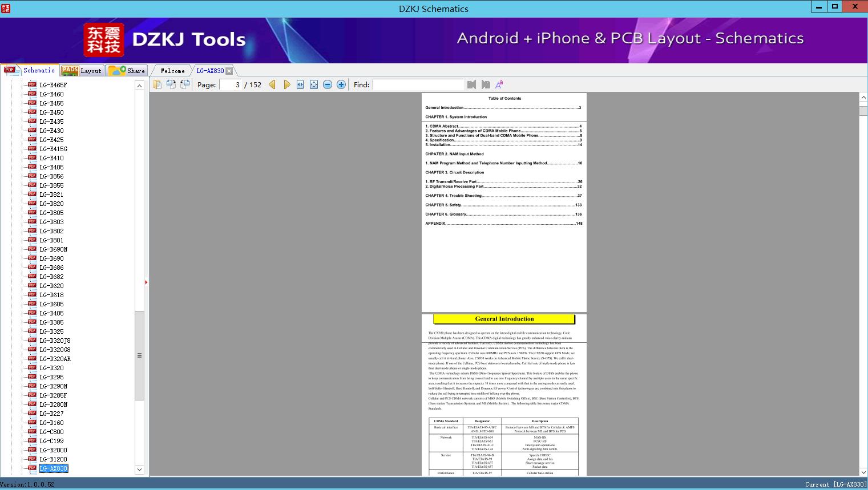This screenshot has width=868, height=490.
Task: Click the Find text field
Action: (x=418, y=84)
